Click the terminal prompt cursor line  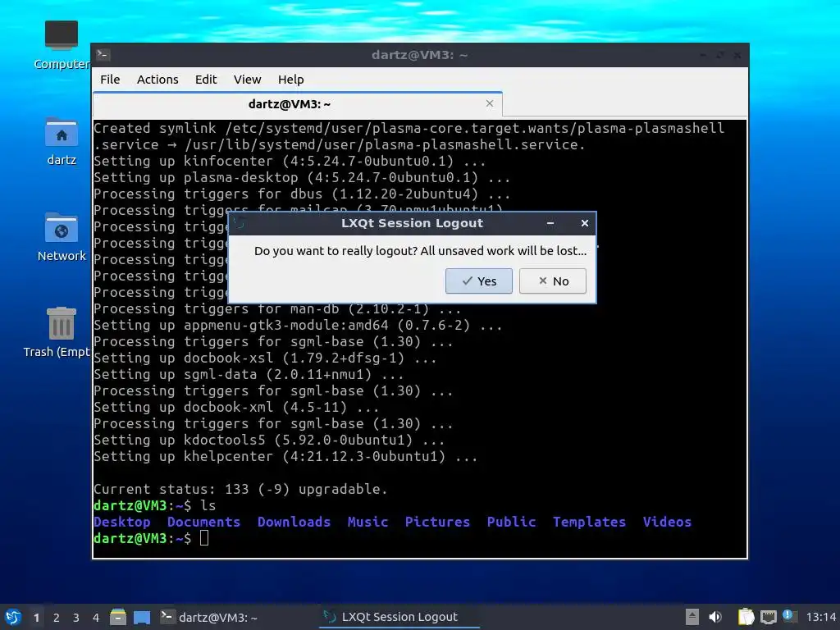pos(151,538)
